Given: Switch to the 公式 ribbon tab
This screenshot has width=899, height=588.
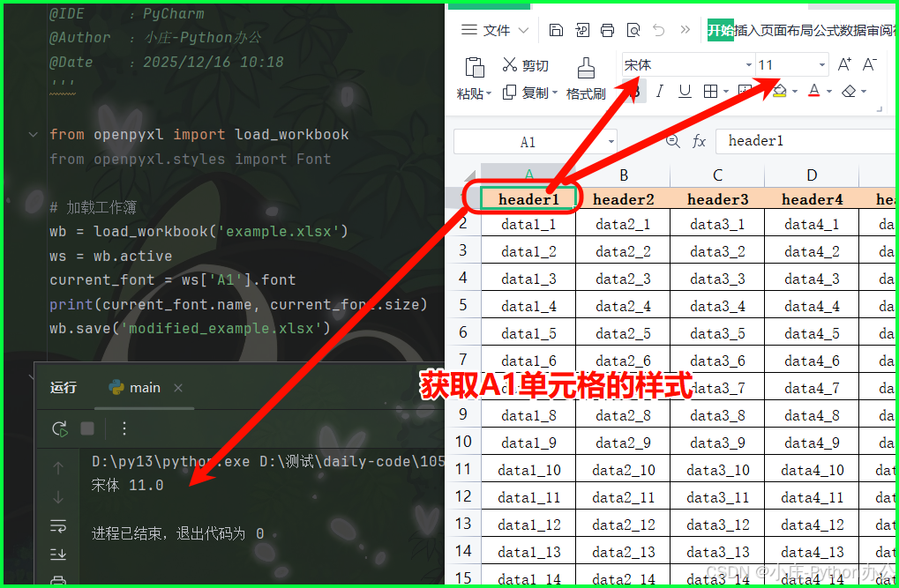Looking at the screenshot, I should [x=825, y=30].
